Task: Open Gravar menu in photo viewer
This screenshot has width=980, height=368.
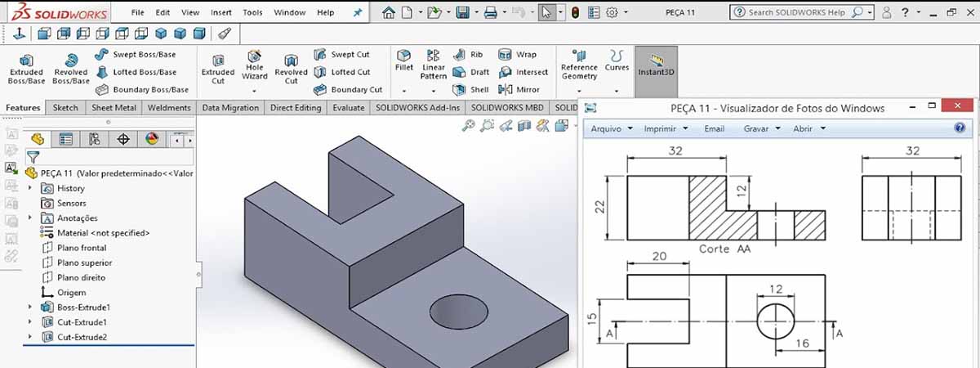Action: pyautogui.click(x=762, y=128)
